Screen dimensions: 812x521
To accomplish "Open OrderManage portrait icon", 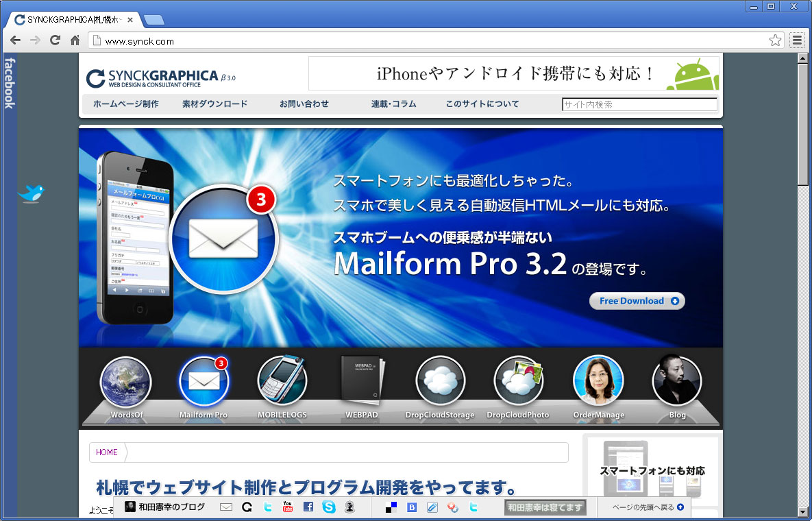I will [x=598, y=380].
